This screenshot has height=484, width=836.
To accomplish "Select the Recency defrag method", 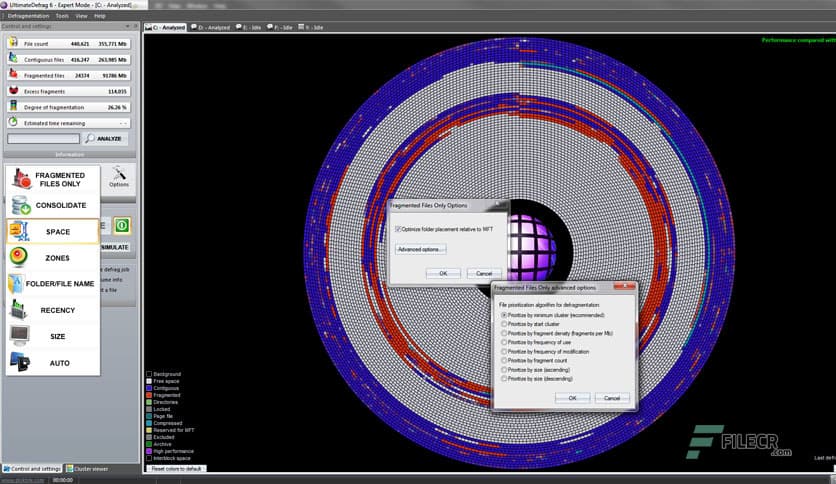I will [x=53, y=310].
